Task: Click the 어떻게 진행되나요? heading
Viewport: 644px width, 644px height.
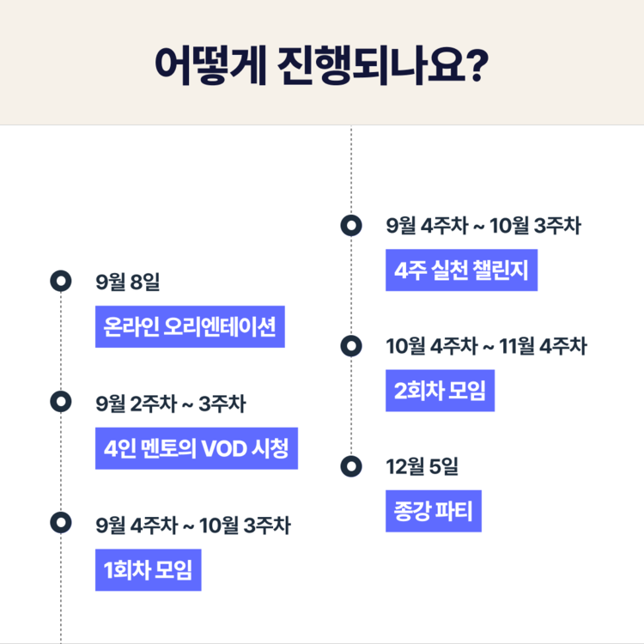Action: click(322, 64)
